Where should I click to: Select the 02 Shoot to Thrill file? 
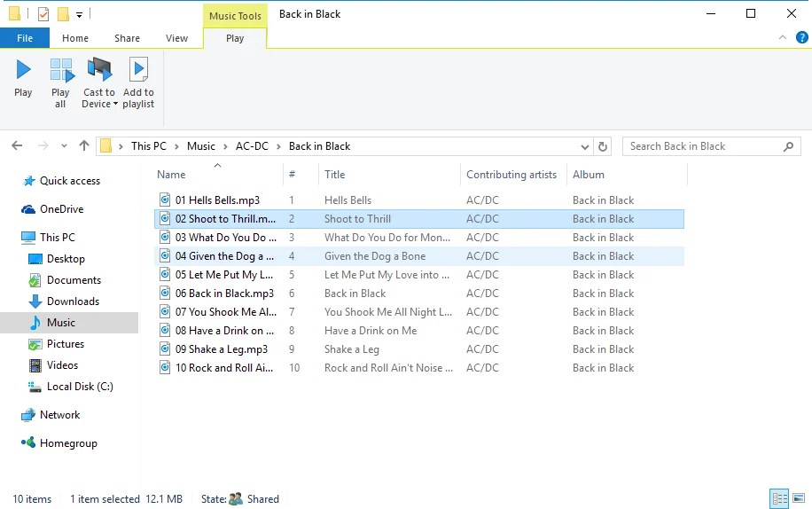(x=225, y=218)
